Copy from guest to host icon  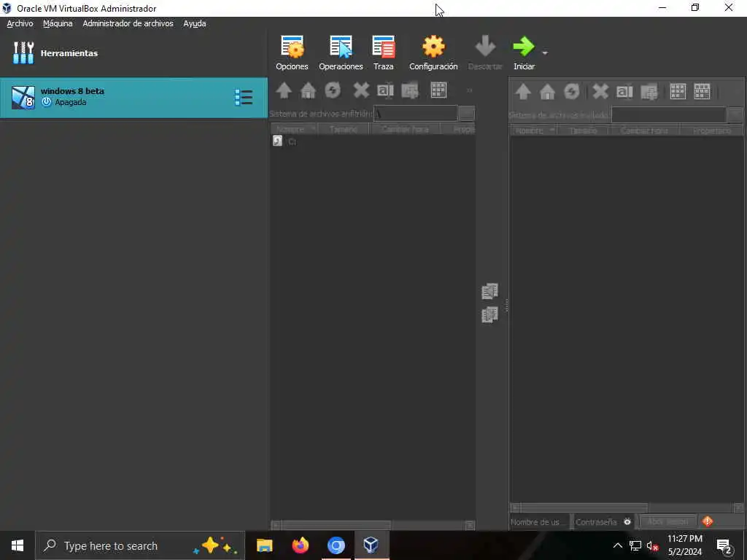[489, 315]
